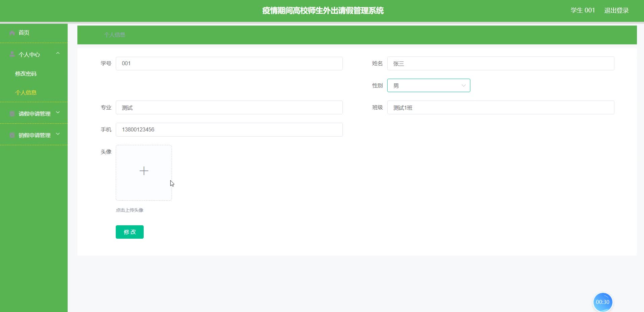
Task: Open the 个人中心 menu label
Action: coord(29,54)
